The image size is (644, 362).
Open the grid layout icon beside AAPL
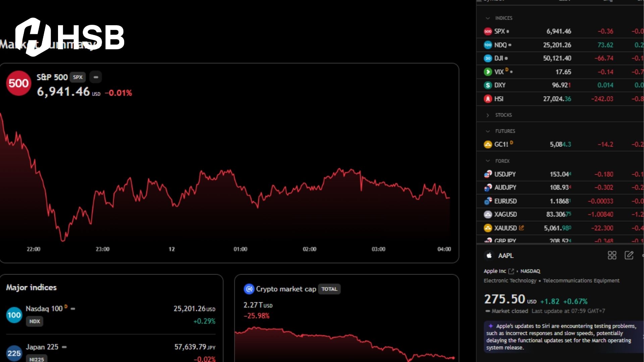(612, 255)
